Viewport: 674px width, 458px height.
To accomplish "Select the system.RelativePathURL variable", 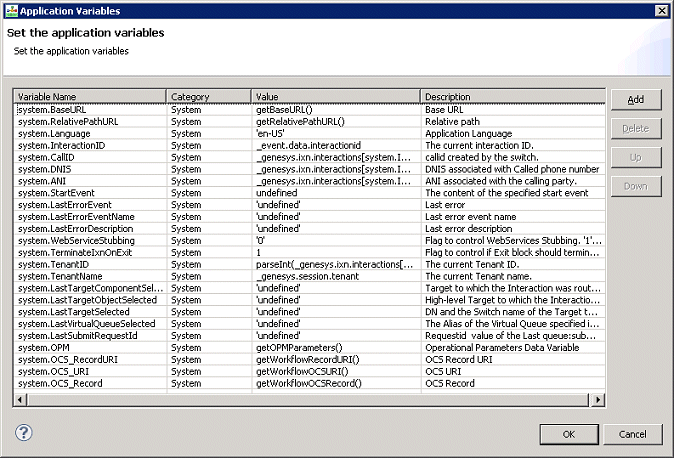I will pyautogui.click(x=68, y=122).
